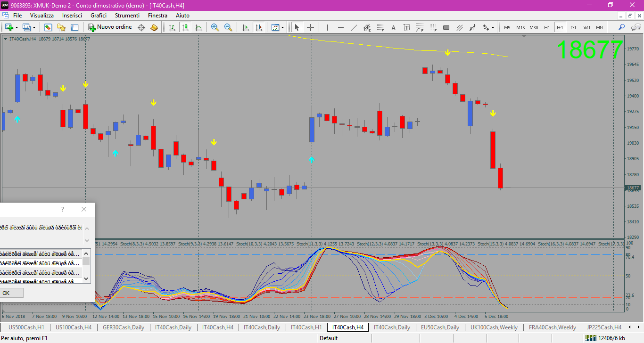Viewport: 644px width, 343px height.
Task: Draw a rectangle shape
Action: (446, 27)
